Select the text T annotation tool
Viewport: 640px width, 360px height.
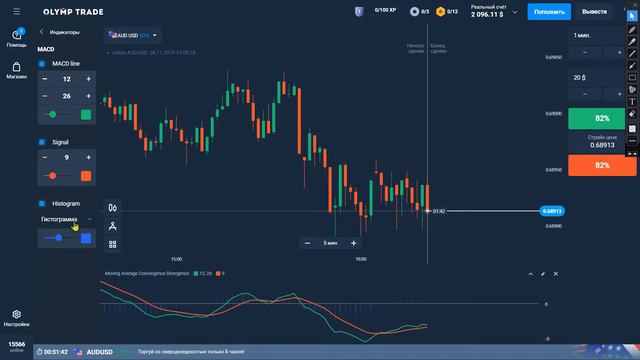pyautogui.click(x=632, y=102)
